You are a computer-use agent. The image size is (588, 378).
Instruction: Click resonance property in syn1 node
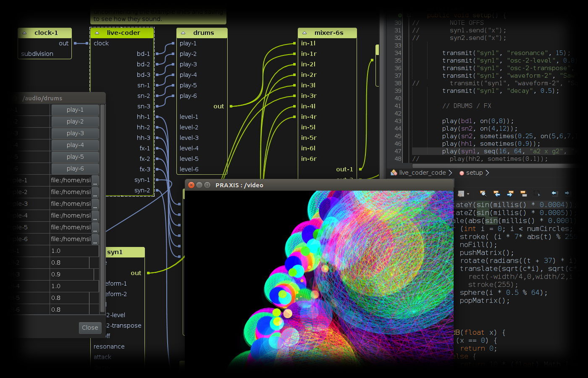109,346
